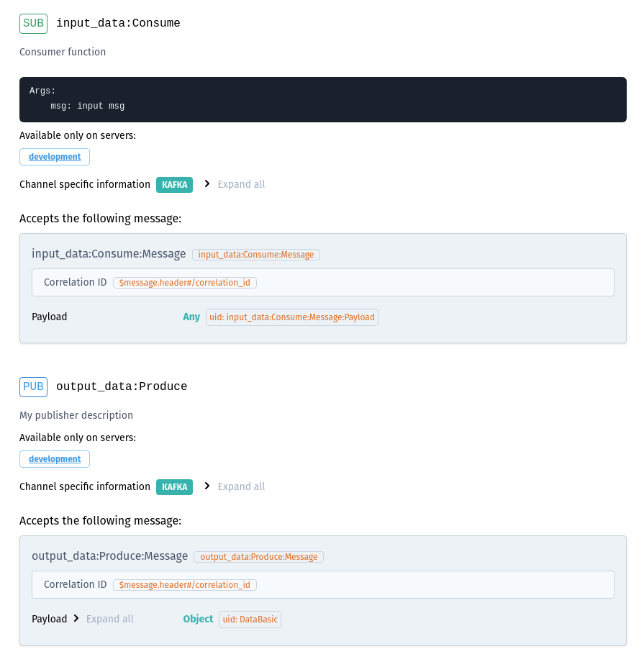Click the Consume correlation ID location tag
This screenshot has height=662, width=644.
point(185,283)
